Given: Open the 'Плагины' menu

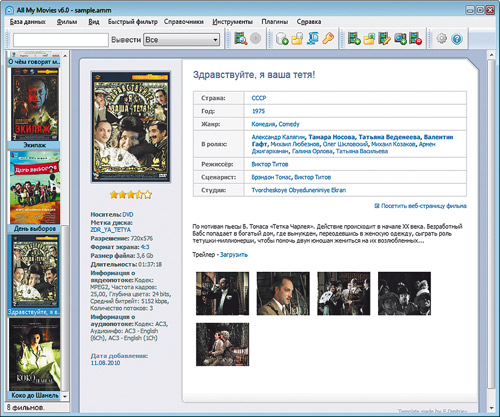Looking at the screenshot, I should (x=275, y=22).
